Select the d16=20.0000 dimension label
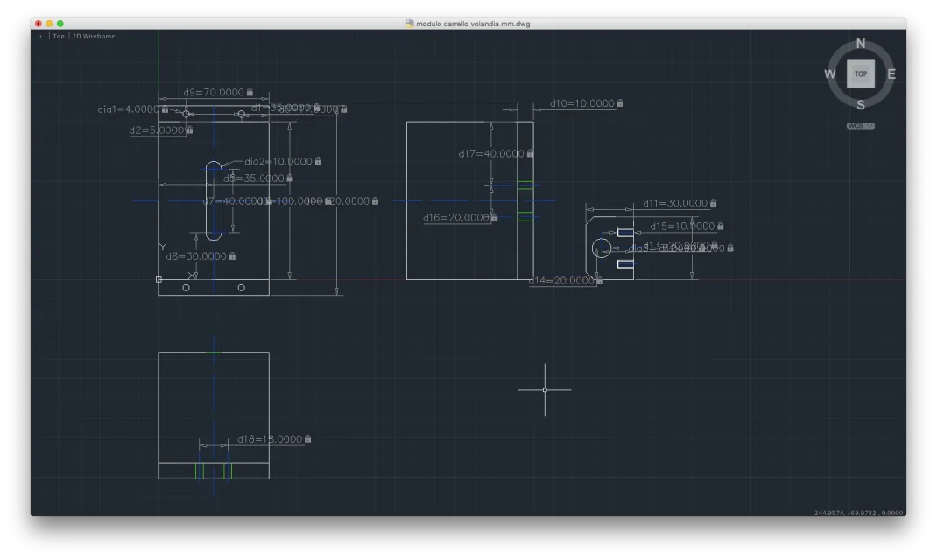Viewport: 937px width, 560px height. [455, 218]
